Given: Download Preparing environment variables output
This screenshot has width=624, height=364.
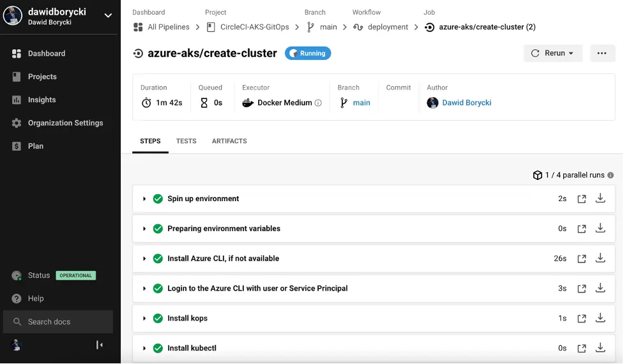Looking at the screenshot, I should [600, 228].
